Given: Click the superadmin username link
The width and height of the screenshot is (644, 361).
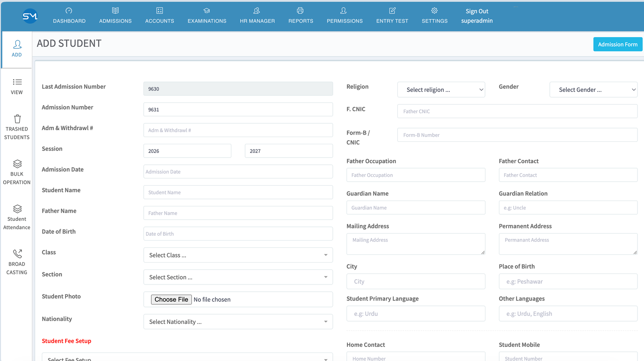Looking at the screenshot, I should point(477,21).
